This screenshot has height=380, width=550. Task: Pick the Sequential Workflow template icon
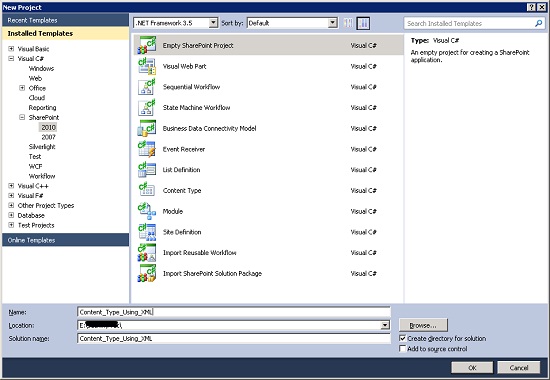click(147, 87)
